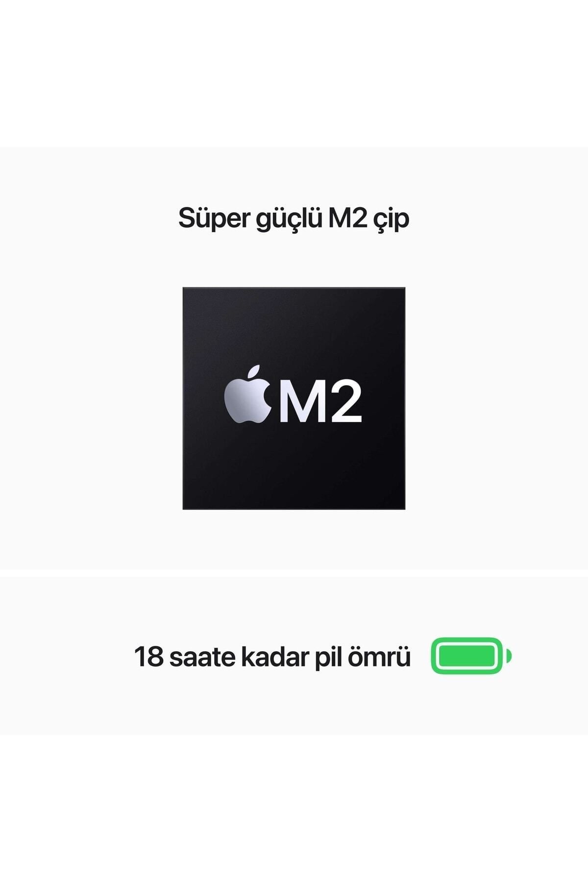Click the word "ömrü" beside the battery
Image resolution: width=588 pixels, height=882 pixels.
click(x=379, y=657)
